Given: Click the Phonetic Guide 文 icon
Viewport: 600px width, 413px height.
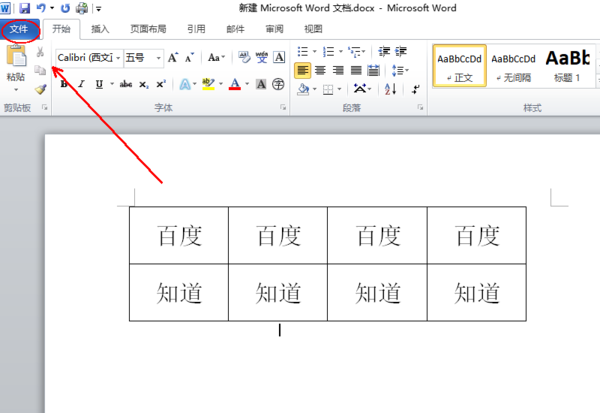Looking at the screenshot, I should click(262, 57).
